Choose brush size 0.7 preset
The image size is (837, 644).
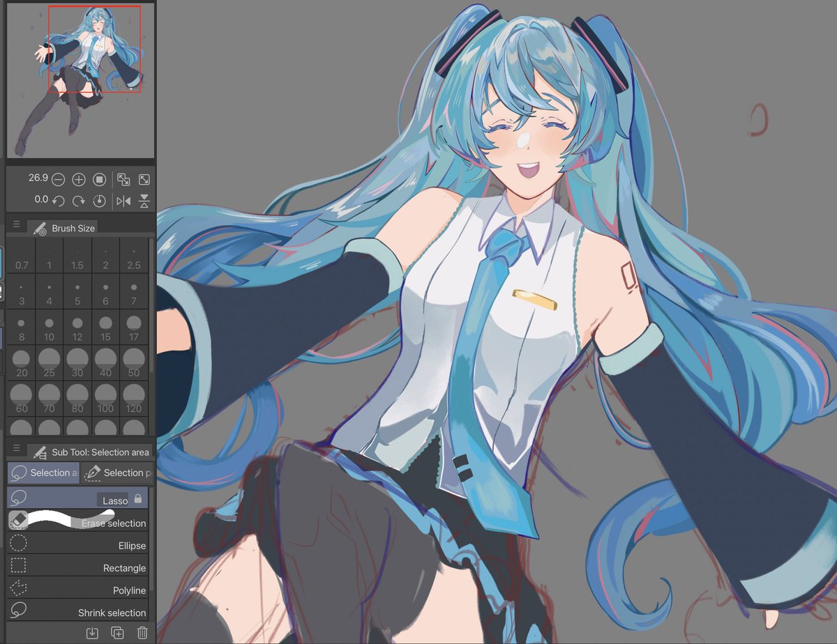pyautogui.click(x=21, y=256)
